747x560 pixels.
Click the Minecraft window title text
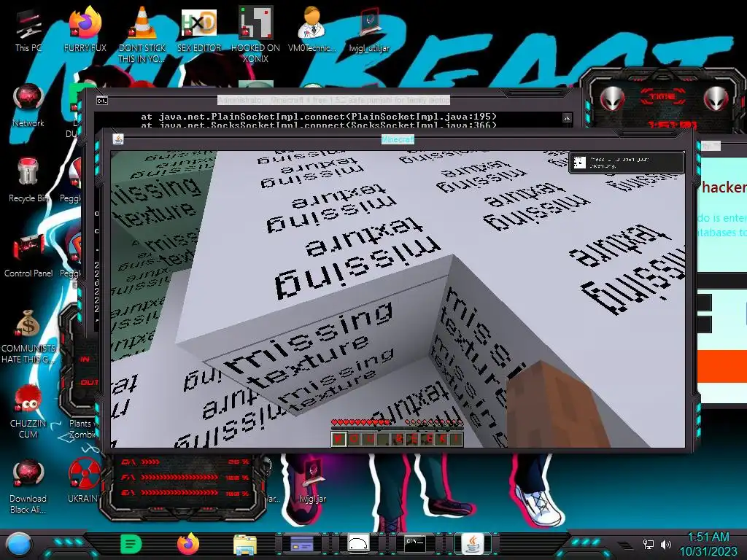(x=398, y=139)
